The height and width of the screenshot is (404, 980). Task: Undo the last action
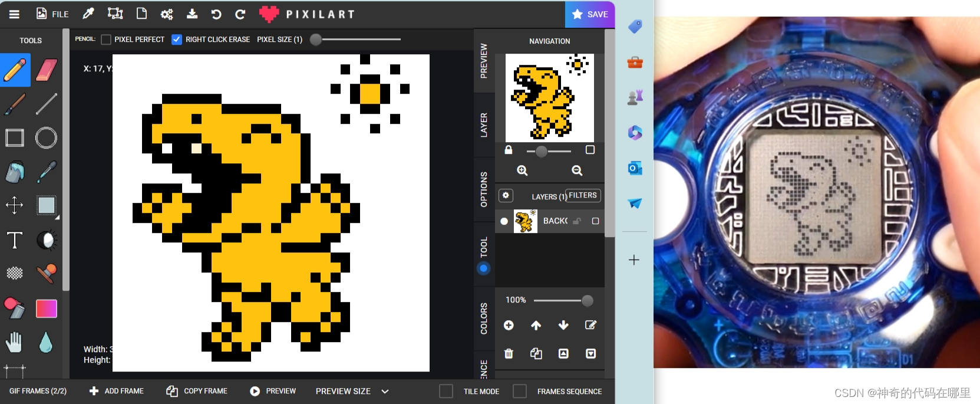pos(216,14)
